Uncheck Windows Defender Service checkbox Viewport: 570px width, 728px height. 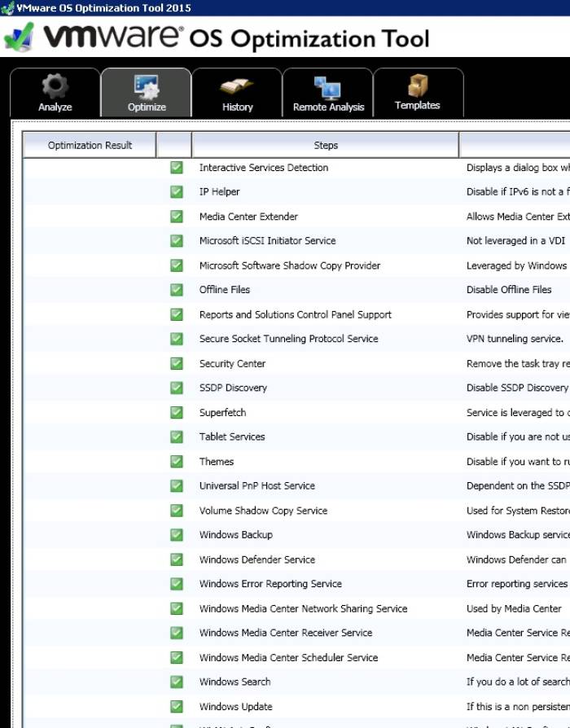pyautogui.click(x=177, y=559)
